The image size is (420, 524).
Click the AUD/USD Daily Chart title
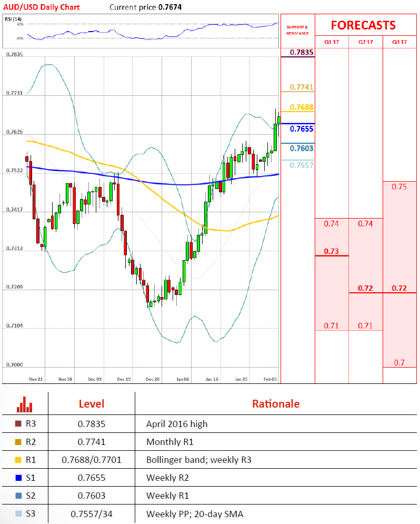[42, 7]
